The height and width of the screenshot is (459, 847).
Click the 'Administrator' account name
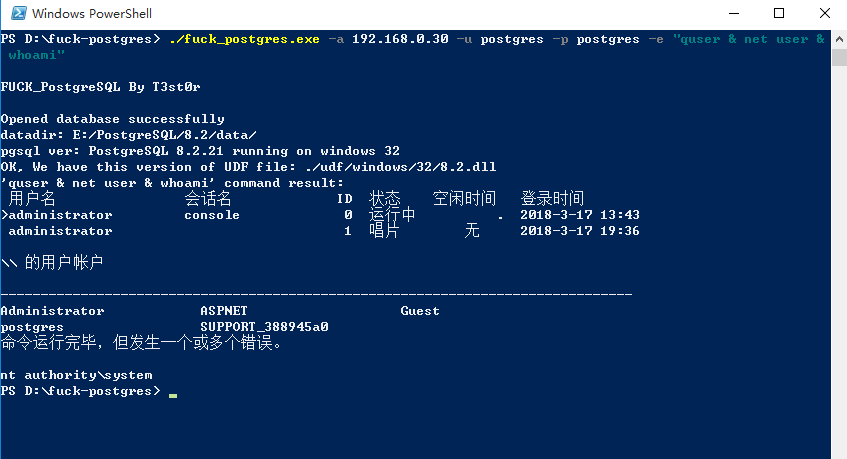click(x=52, y=311)
